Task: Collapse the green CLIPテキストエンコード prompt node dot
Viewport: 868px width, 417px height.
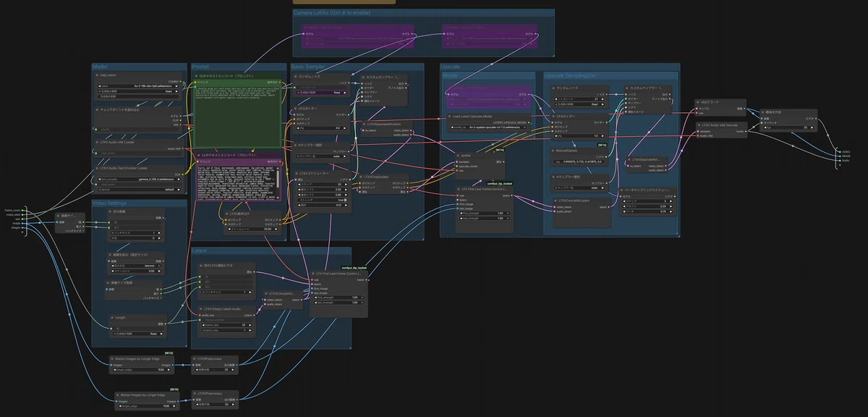Action: [x=196, y=76]
